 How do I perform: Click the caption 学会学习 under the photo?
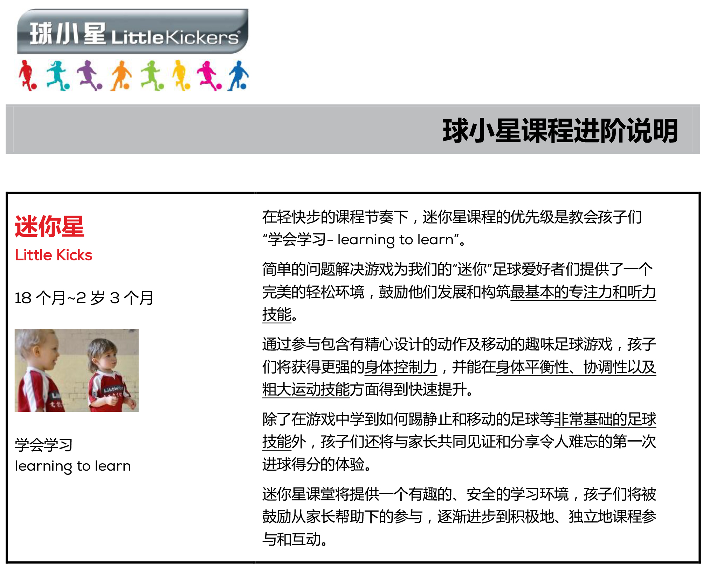[43, 444]
